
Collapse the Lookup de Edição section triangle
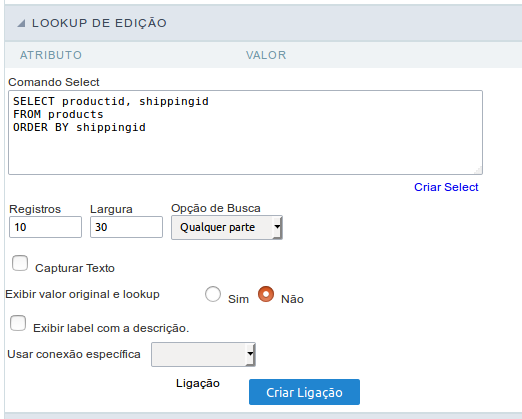pos(21,23)
